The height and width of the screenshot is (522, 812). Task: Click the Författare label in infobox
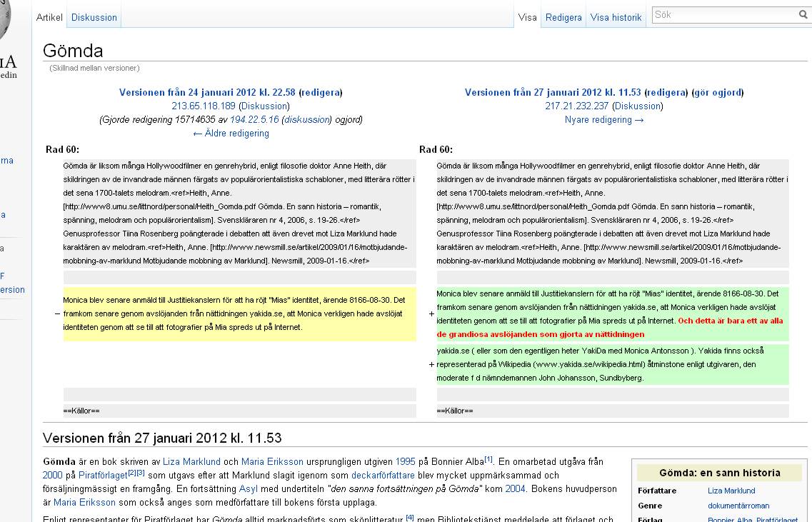click(x=657, y=491)
